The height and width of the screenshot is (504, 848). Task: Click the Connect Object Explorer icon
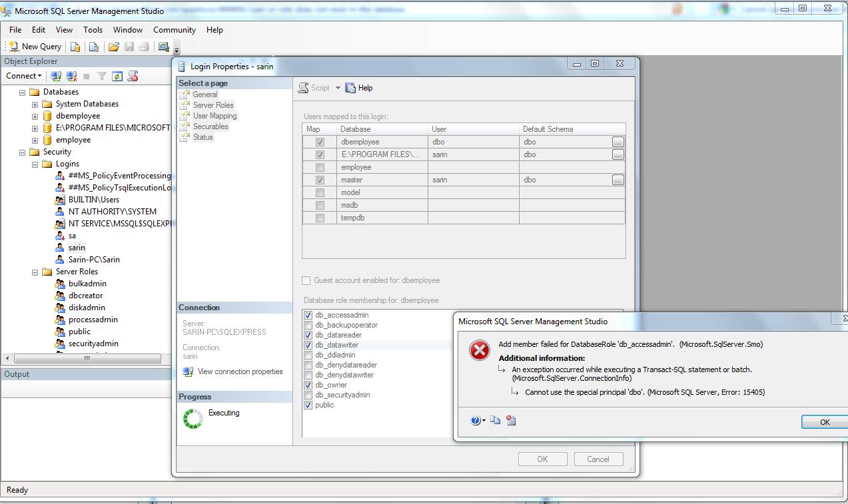pos(56,76)
